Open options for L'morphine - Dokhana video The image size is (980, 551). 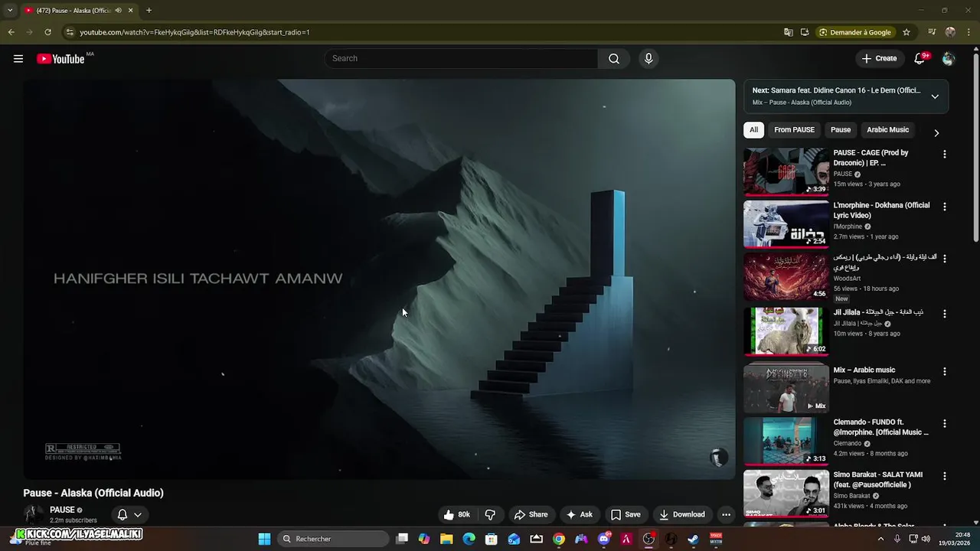(944, 207)
